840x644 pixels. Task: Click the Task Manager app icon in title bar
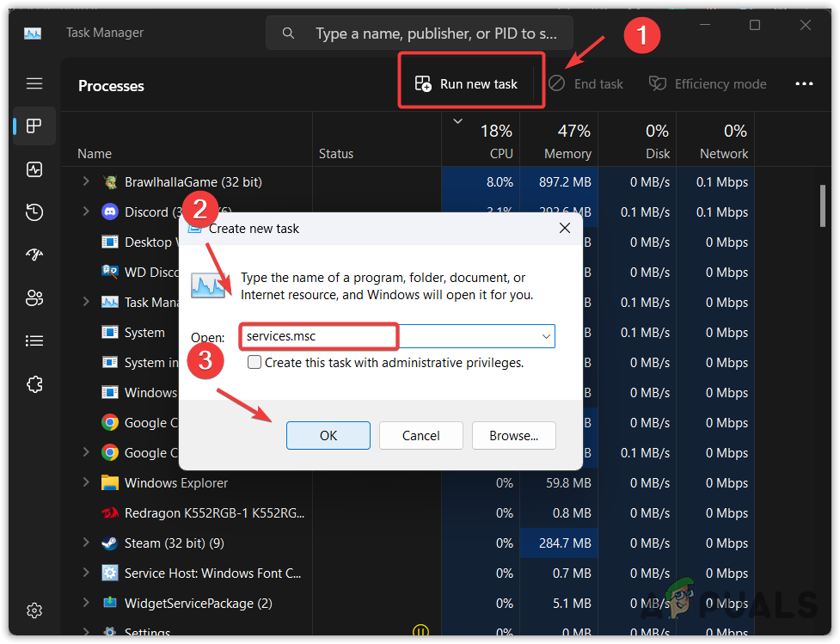[x=33, y=34]
